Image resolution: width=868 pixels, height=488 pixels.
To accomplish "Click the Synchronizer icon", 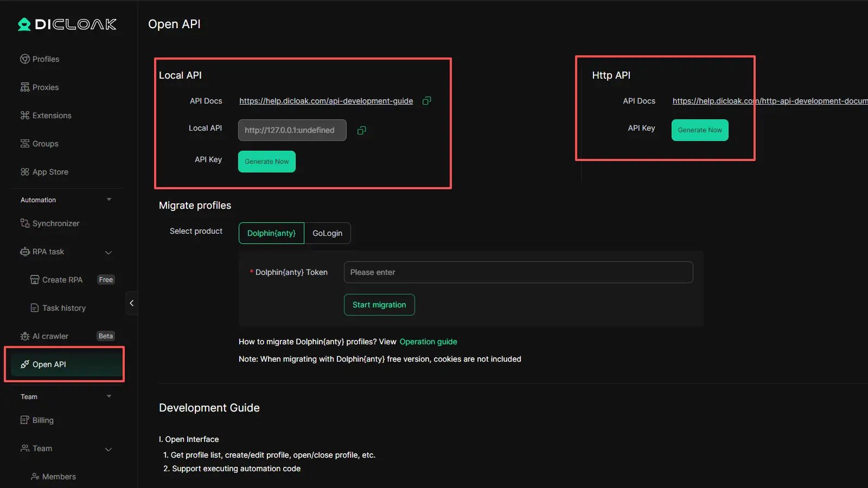I will [25, 223].
